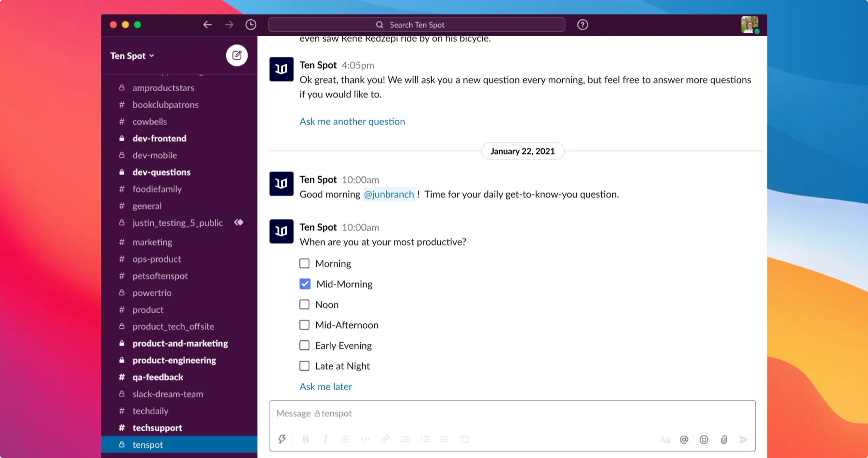This screenshot has height=458, width=868.
Task: Uncheck the Mid-Morning option
Action: pos(305,284)
